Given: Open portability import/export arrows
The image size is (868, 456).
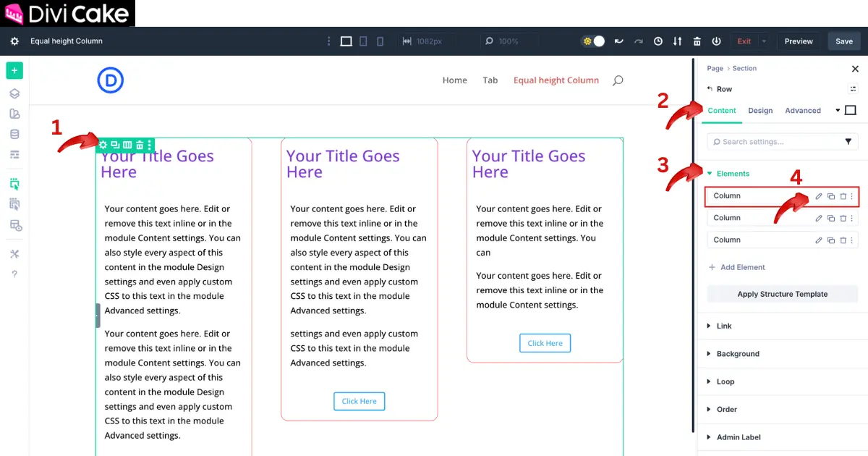Looking at the screenshot, I should click(678, 41).
